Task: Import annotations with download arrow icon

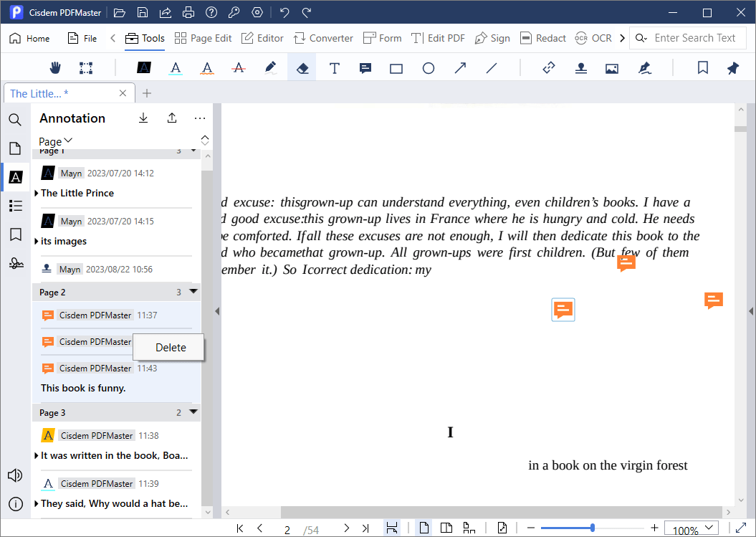Action: (x=143, y=118)
